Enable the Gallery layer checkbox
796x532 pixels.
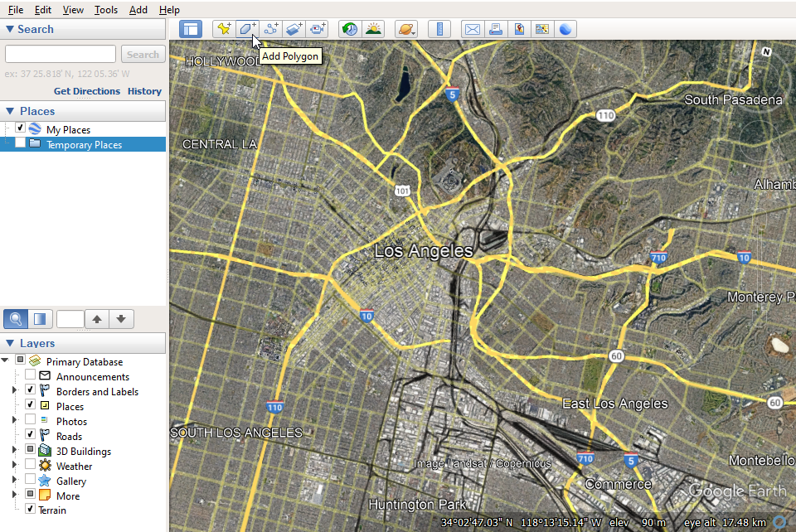click(31, 479)
